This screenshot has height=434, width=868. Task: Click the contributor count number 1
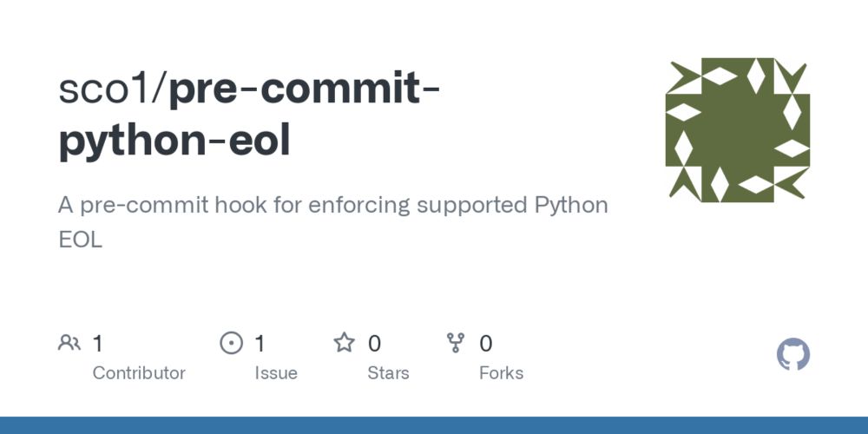pos(97,344)
